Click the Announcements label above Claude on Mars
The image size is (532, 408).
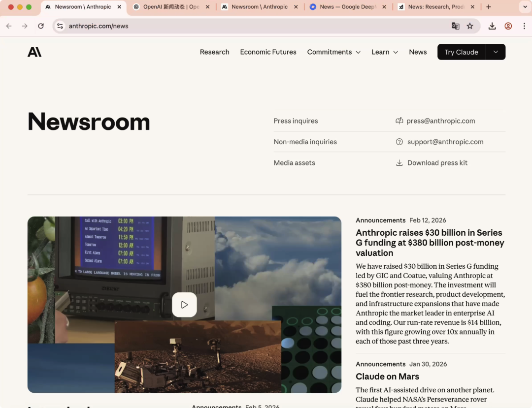pos(380,364)
